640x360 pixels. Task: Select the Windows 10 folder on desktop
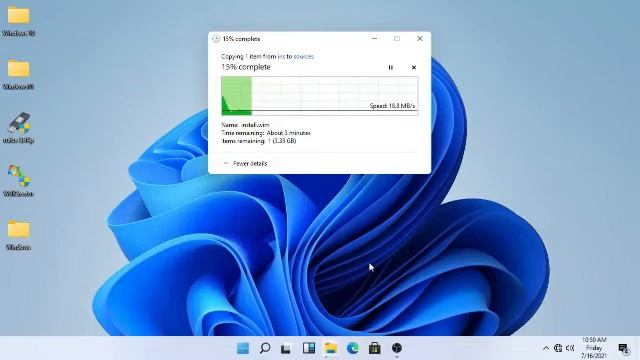pos(18,21)
